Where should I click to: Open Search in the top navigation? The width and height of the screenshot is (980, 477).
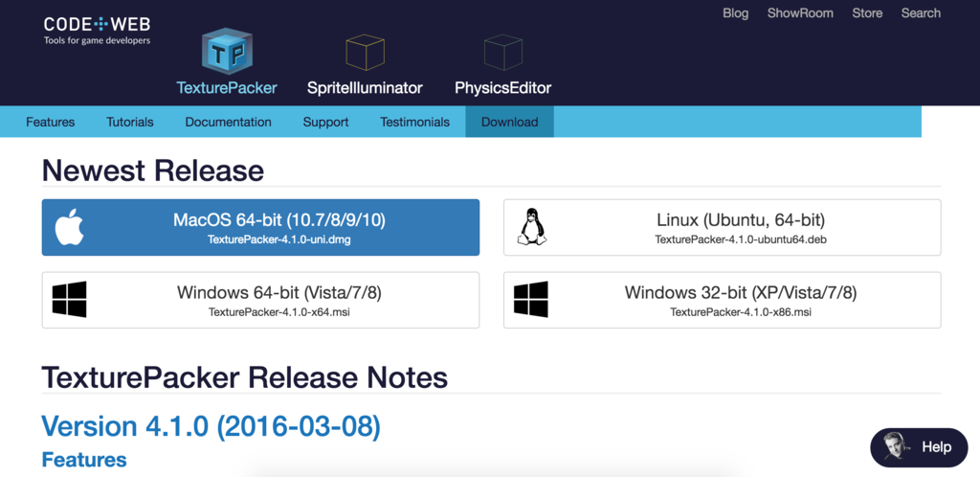pos(921,13)
